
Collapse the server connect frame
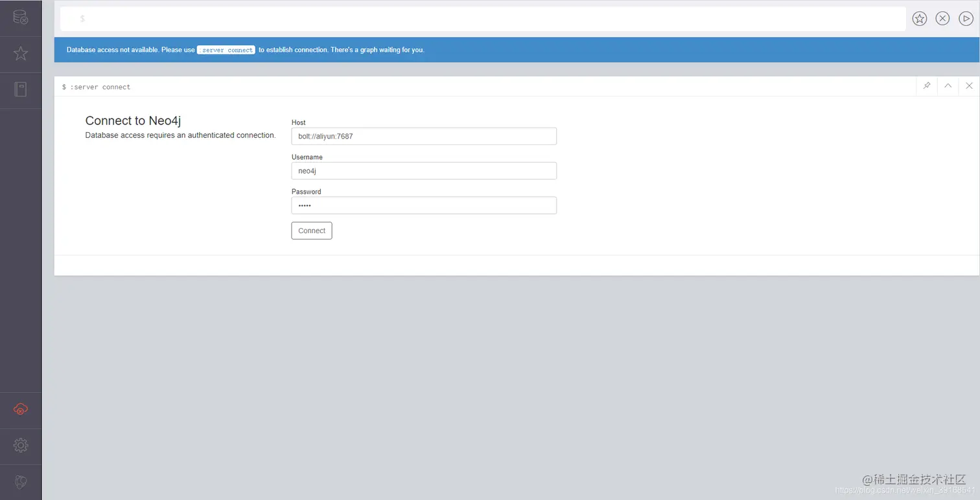pos(948,86)
